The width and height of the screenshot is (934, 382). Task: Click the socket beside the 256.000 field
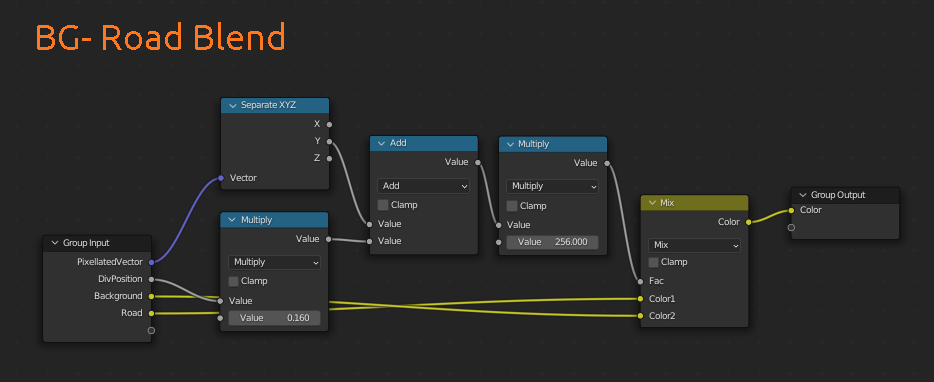pyautogui.click(x=499, y=242)
